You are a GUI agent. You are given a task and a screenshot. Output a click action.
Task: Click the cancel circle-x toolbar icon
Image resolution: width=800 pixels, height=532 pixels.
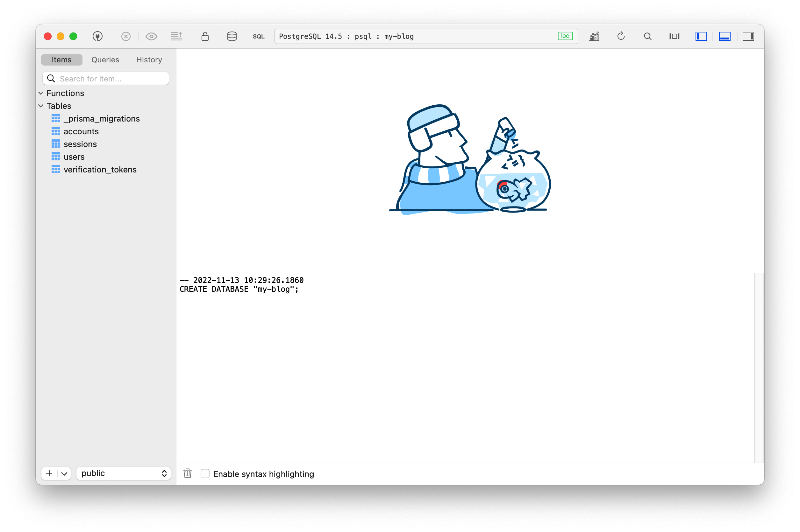125,36
